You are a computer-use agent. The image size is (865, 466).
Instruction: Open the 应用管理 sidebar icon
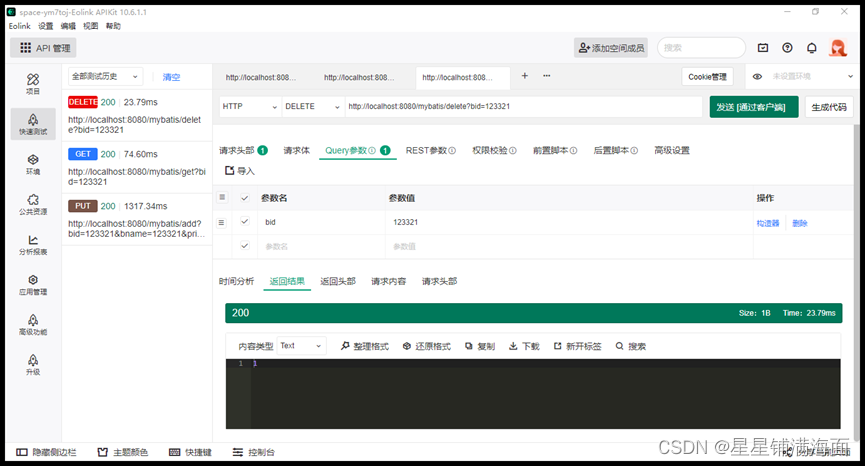(33, 285)
